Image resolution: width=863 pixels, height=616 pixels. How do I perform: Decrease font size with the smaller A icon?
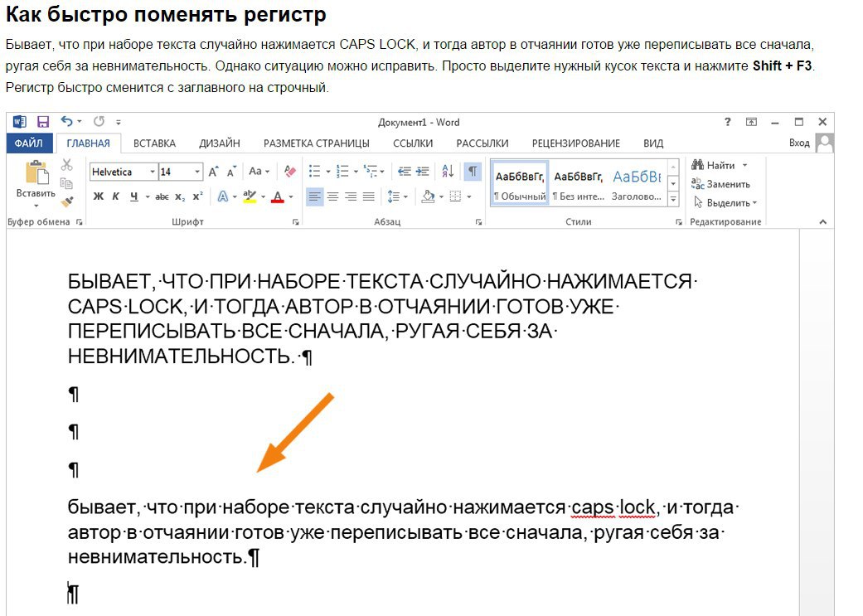[x=232, y=172]
